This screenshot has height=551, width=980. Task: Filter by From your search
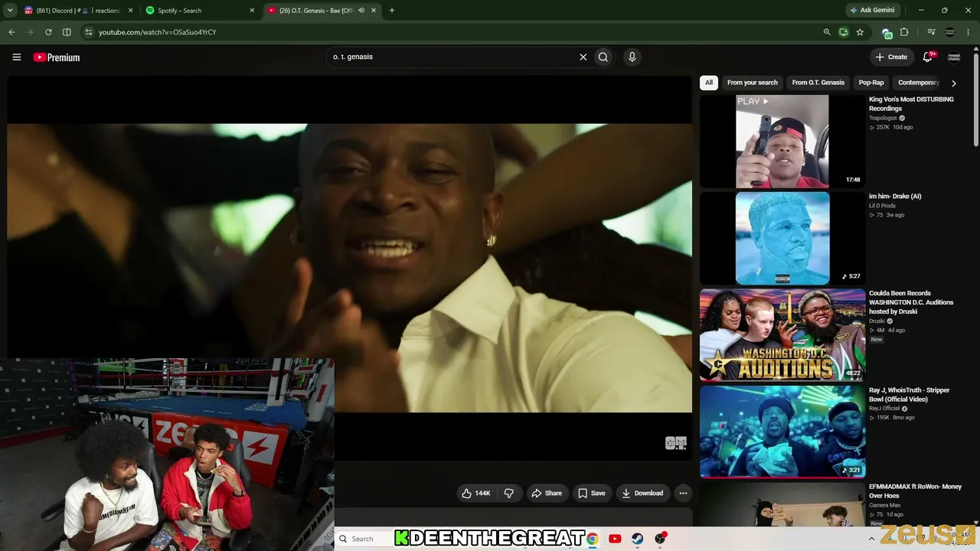(x=753, y=83)
